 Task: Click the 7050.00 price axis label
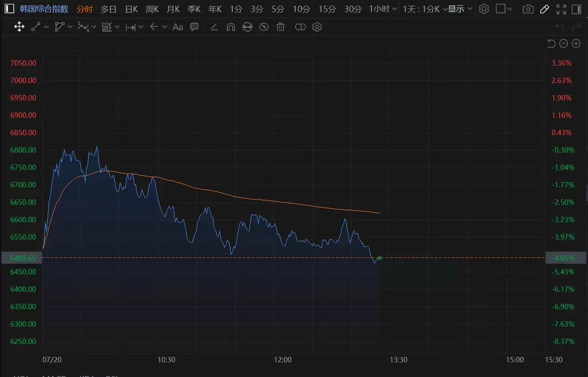[x=23, y=63]
